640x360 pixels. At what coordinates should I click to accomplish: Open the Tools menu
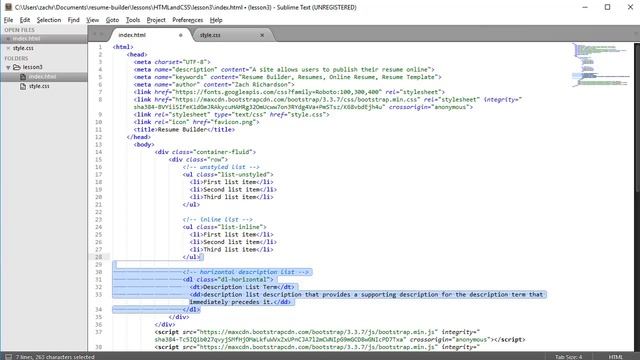(x=133, y=20)
